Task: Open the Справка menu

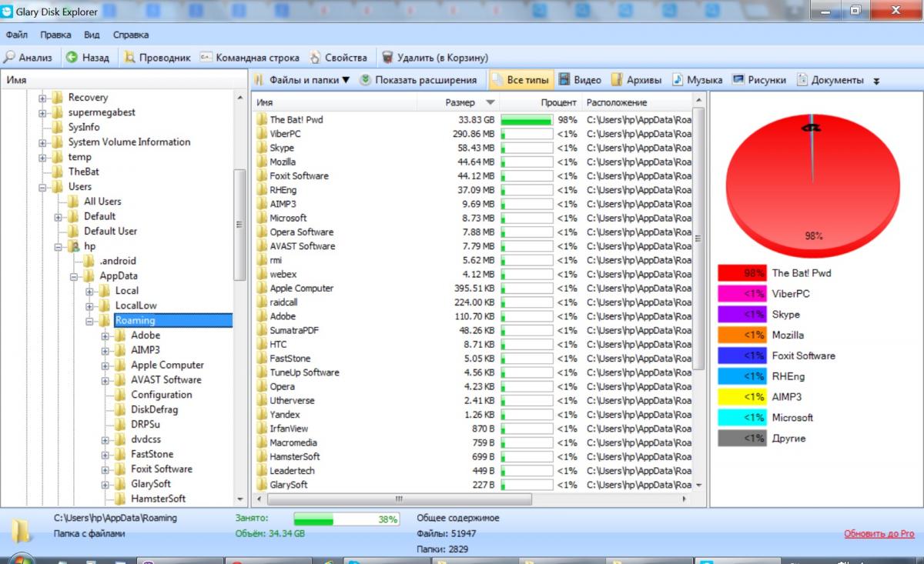Action: [x=131, y=35]
